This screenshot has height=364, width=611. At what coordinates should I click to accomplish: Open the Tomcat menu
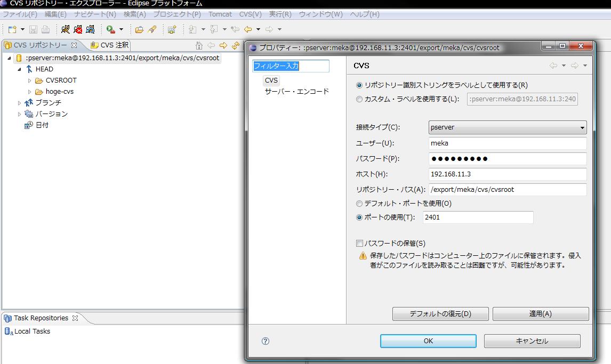click(x=220, y=14)
